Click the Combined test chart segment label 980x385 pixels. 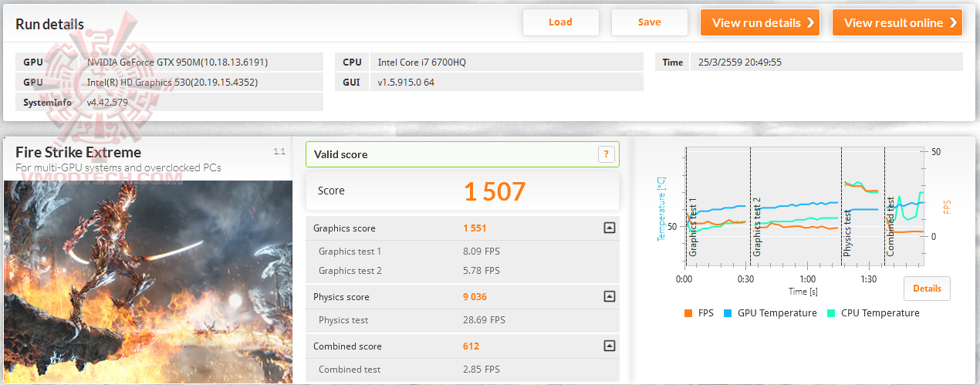890,228
